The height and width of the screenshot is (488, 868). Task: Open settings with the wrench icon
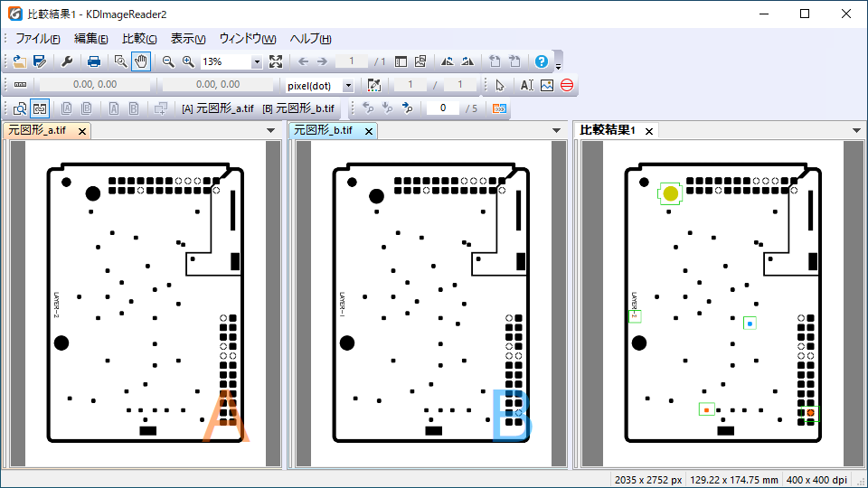coord(67,61)
